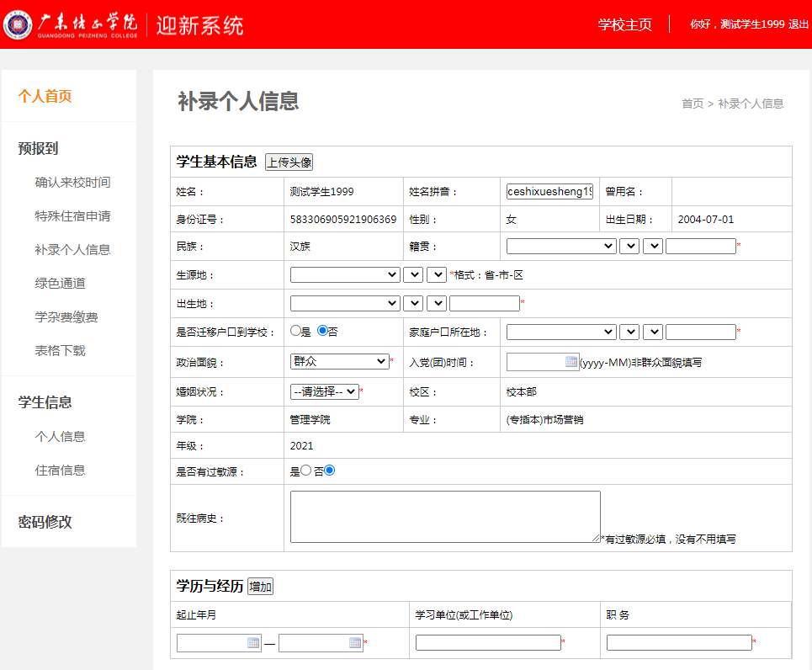
Task: Open 绿色通道 sidebar item
Action: (60, 284)
